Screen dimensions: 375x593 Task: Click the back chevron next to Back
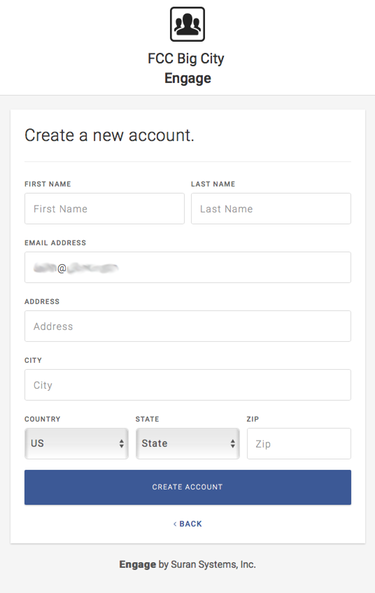click(x=175, y=524)
